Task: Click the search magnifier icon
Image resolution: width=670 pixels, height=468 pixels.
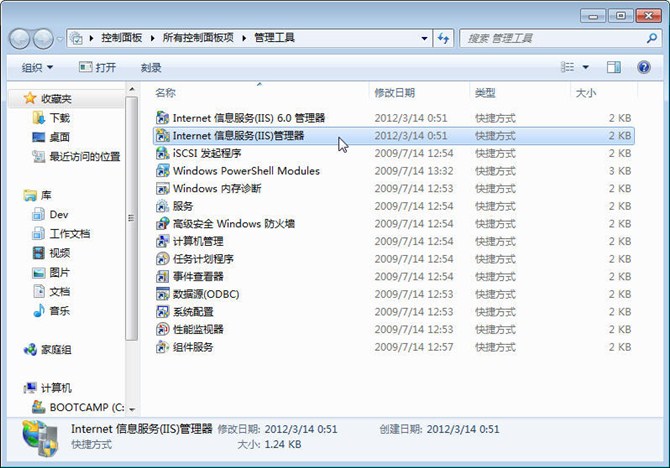Action: point(652,38)
